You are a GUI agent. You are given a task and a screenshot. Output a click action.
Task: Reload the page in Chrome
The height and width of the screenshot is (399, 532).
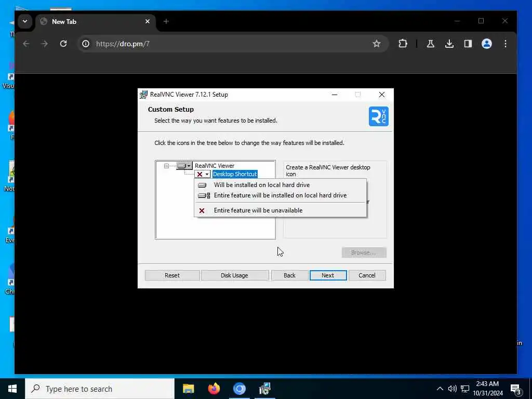pyautogui.click(x=63, y=44)
